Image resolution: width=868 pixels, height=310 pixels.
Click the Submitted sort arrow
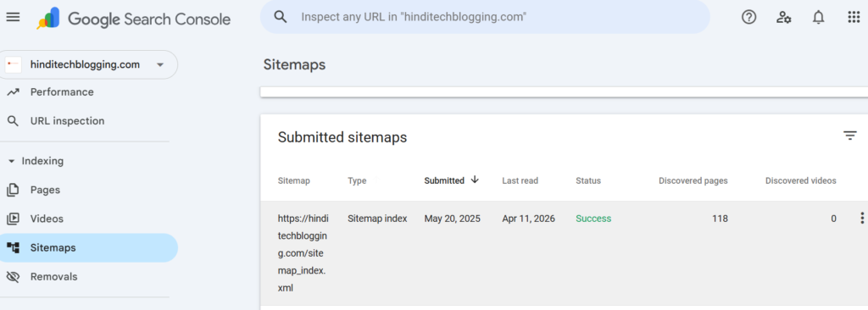click(475, 180)
